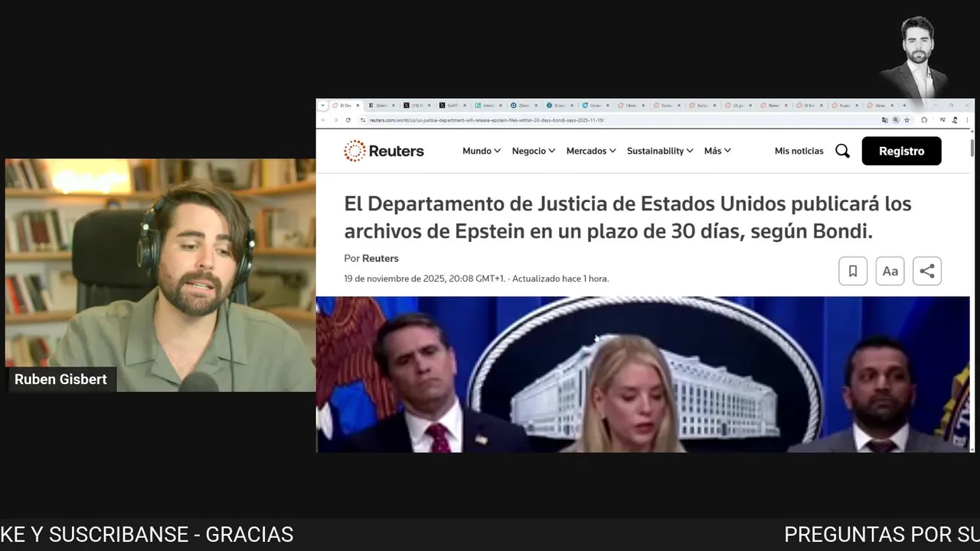Switch to the 'Relea' tab
The image size is (980, 551).
click(x=773, y=106)
